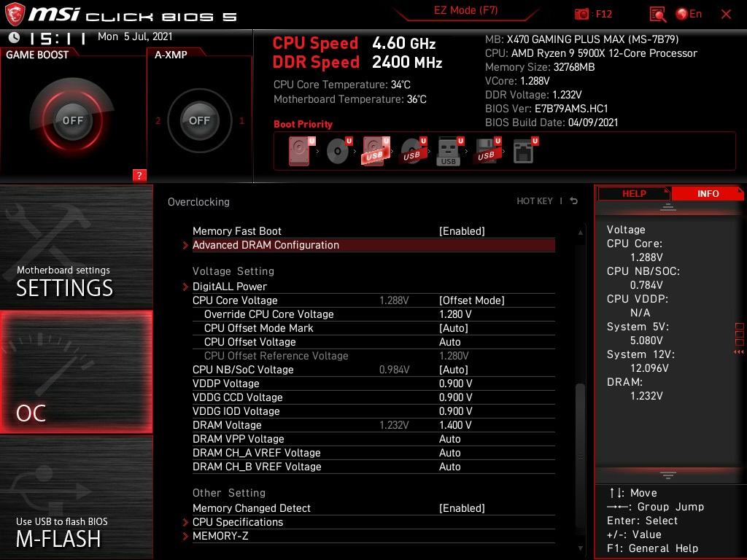Viewport: 747px width, 560px height.
Task: Click the info panel bottom handle
Action: [x=668, y=475]
